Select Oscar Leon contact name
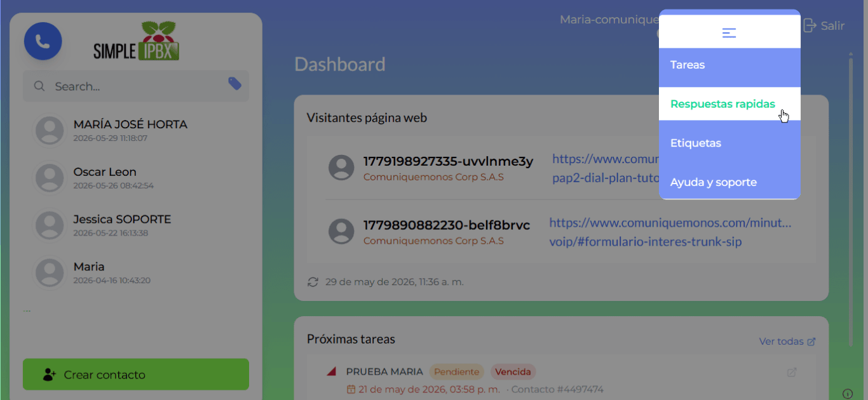The height and width of the screenshot is (400, 868). 105,172
